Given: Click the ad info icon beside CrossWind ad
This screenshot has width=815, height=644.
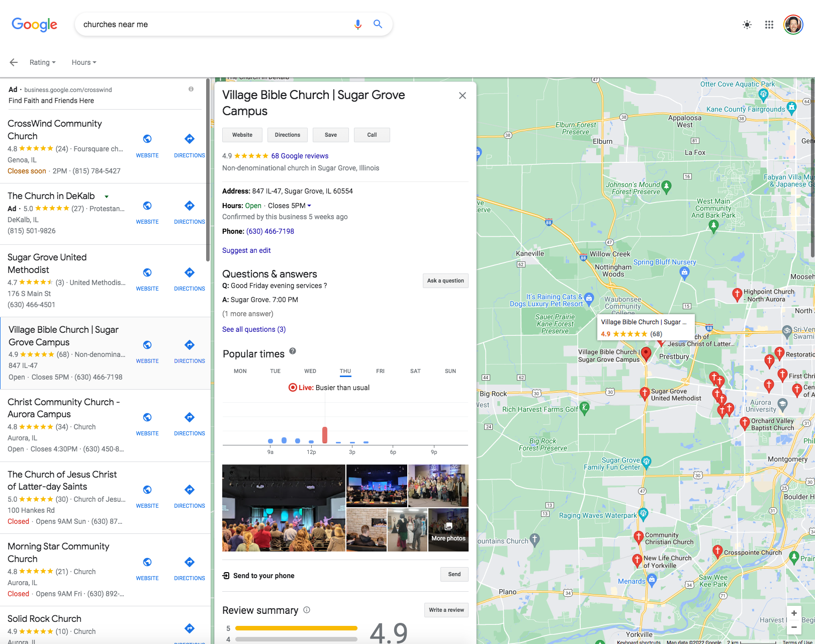Looking at the screenshot, I should click(191, 89).
